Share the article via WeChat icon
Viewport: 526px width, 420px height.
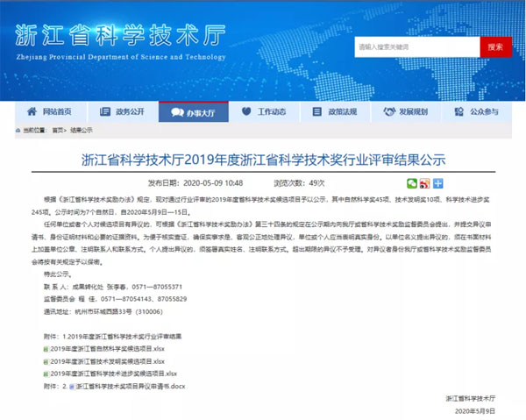click(x=411, y=182)
